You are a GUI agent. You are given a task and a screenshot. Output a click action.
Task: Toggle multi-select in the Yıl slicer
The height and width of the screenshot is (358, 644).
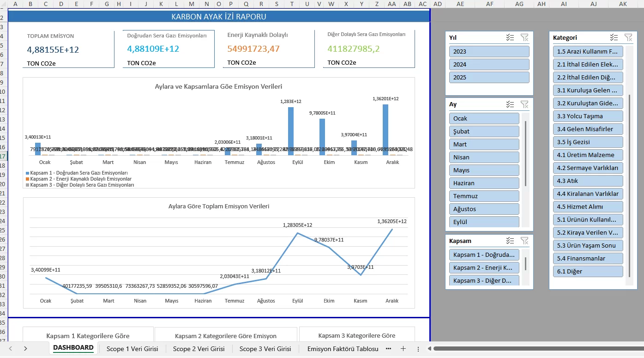pyautogui.click(x=510, y=38)
